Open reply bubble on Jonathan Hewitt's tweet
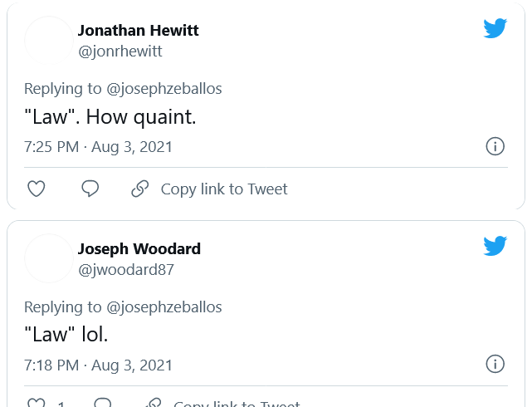Image resolution: width=532 pixels, height=407 pixels. point(90,189)
